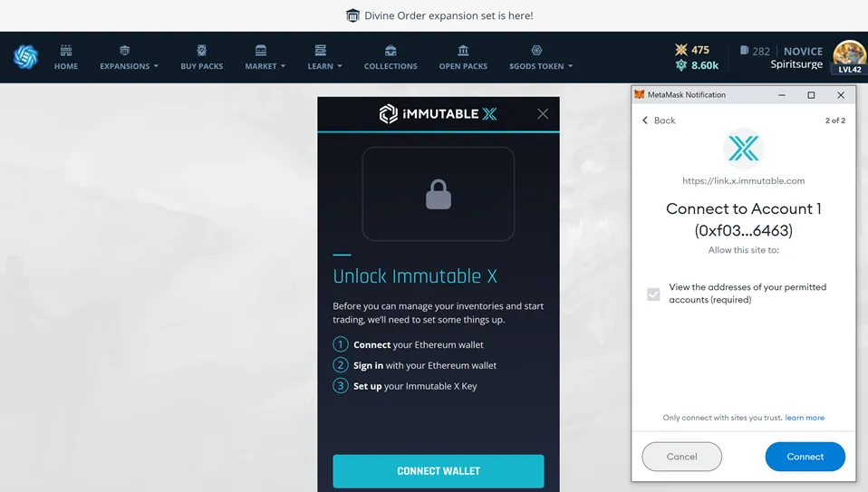
Task: Open the player avatar LVL42
Action: [850, 58]
